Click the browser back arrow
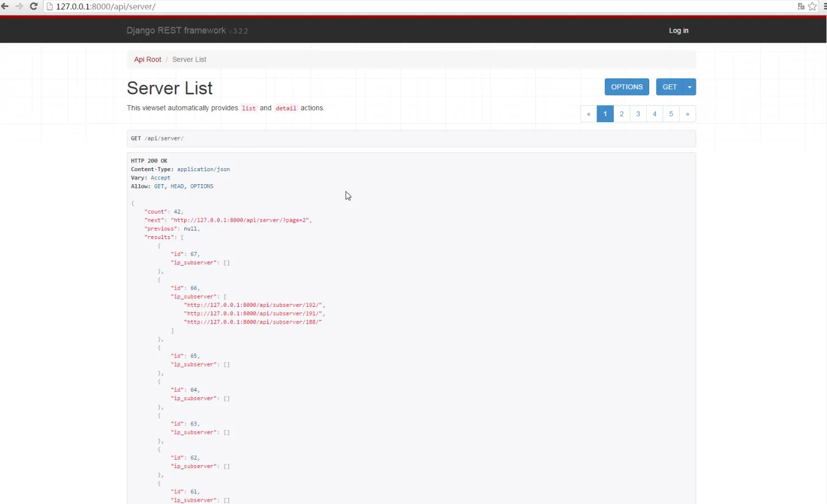The width and height of the screenshot is (827, 504). (x=5, y=6)
